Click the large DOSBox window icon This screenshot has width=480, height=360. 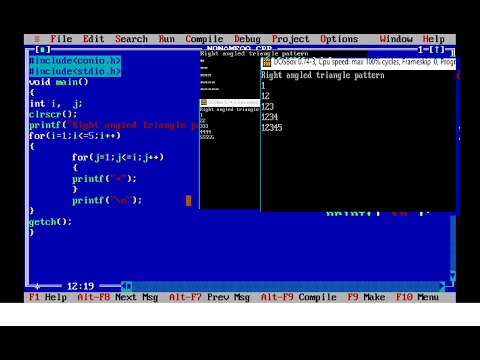[266, 62]
